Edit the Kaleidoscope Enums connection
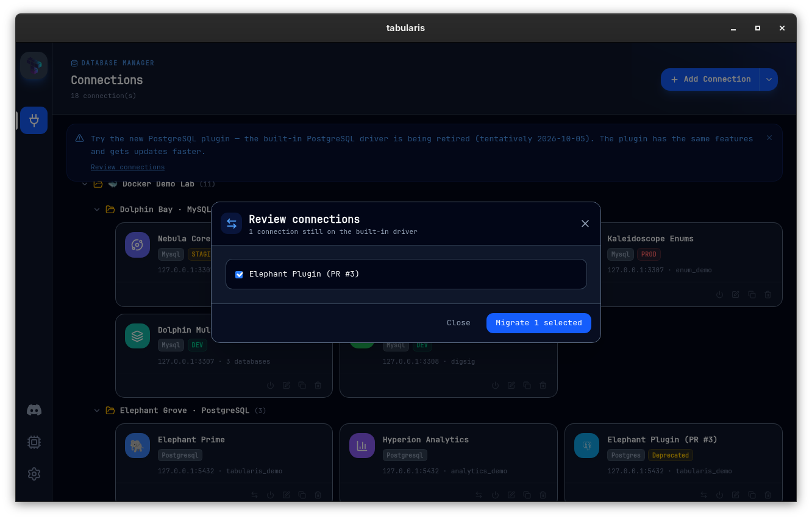812x519 pixels. [736, 294]
